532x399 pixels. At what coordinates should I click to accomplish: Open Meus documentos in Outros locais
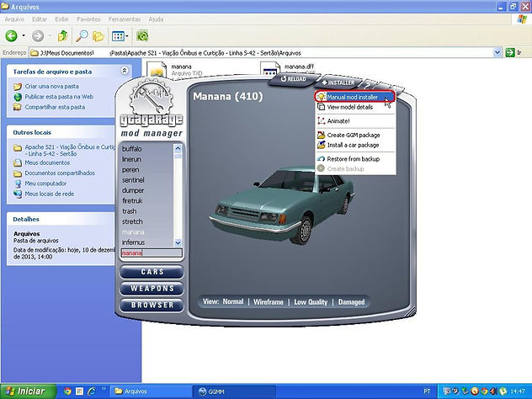tap(47, 162)
